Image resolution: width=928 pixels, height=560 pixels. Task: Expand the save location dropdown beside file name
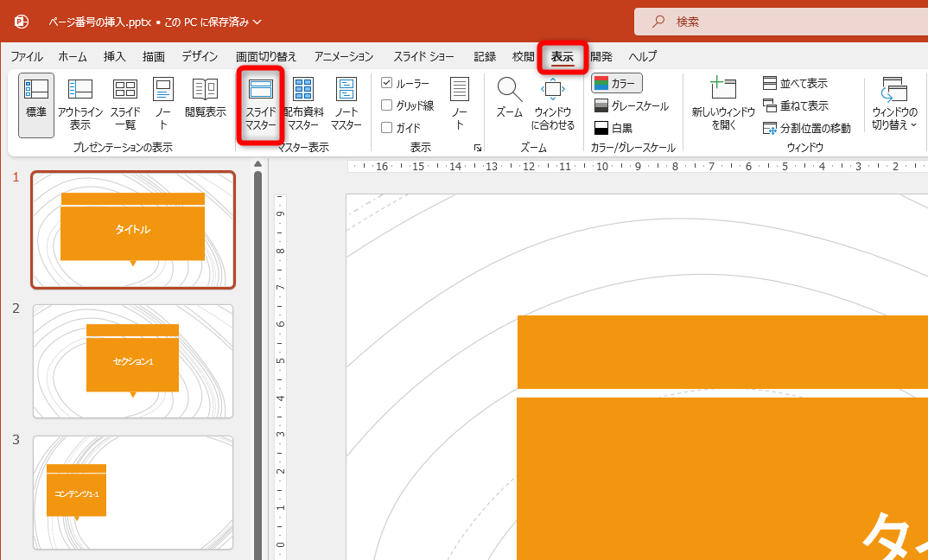[257, 22]
